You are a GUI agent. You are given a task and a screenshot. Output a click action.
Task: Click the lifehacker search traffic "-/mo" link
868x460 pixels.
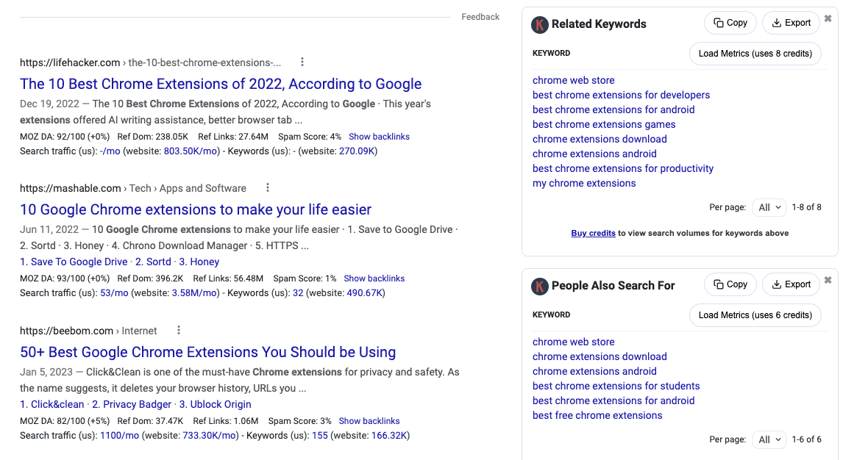click(x=110, y=151)
